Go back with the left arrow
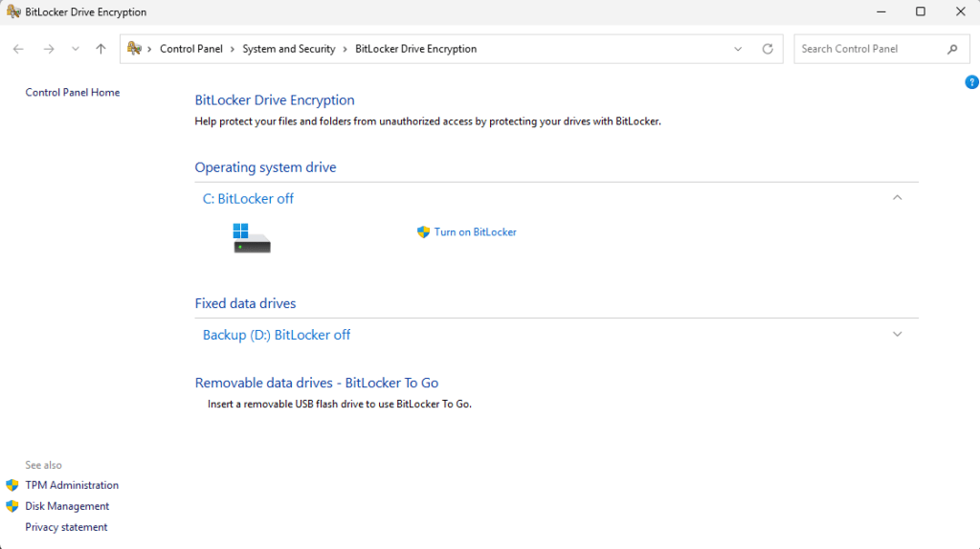Image resolution: width=980 pixels, height=549 pixels. pos(18,49)
